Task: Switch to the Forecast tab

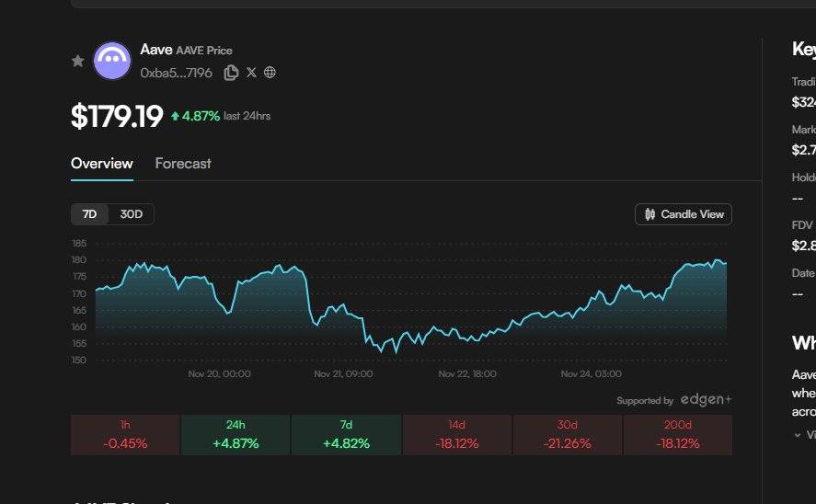Action: click(x=183, y=164)
